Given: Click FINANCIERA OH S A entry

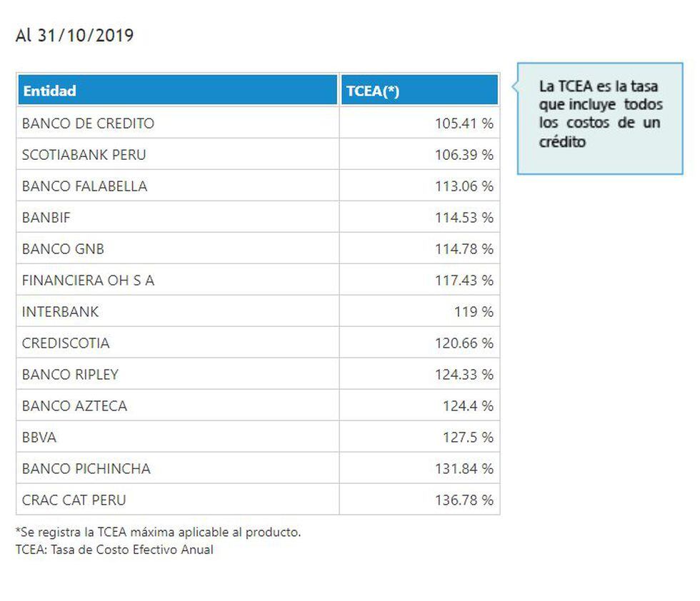Looking at the screenshot, I should point(88,281).
